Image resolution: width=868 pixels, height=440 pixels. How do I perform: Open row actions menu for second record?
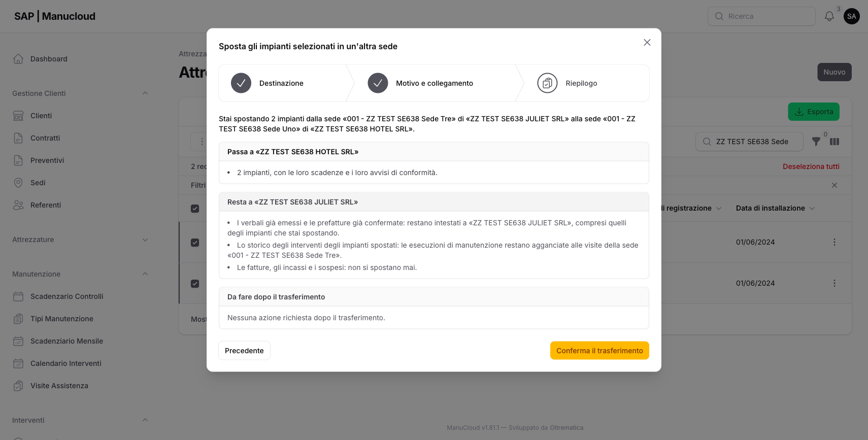pyautogui.click(x=834, y=283)
